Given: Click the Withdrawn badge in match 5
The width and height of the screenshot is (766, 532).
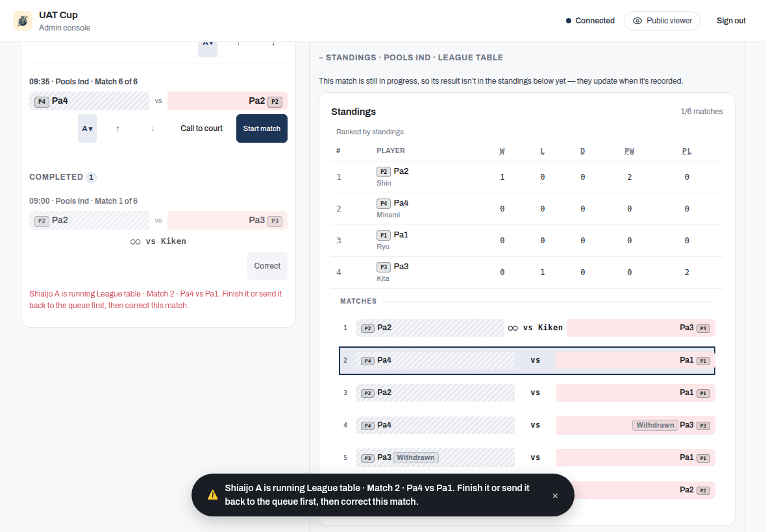Looking at the screenshot, I should pyautogui.click(x=415, y=458).
